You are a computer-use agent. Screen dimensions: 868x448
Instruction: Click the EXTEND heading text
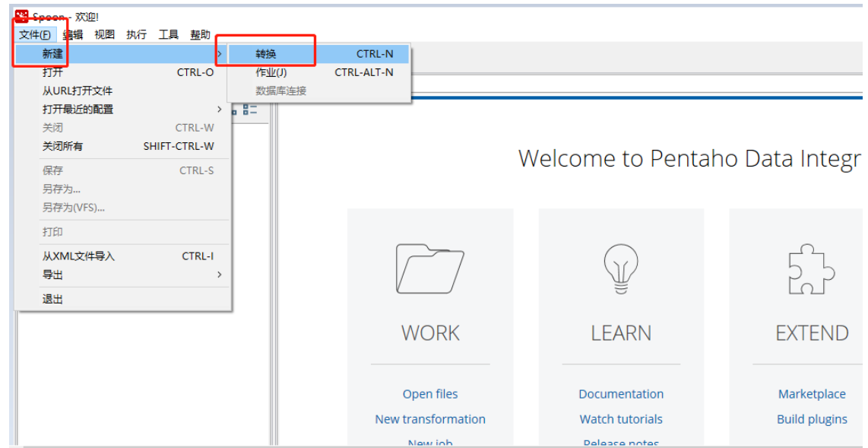click(812, 333)
